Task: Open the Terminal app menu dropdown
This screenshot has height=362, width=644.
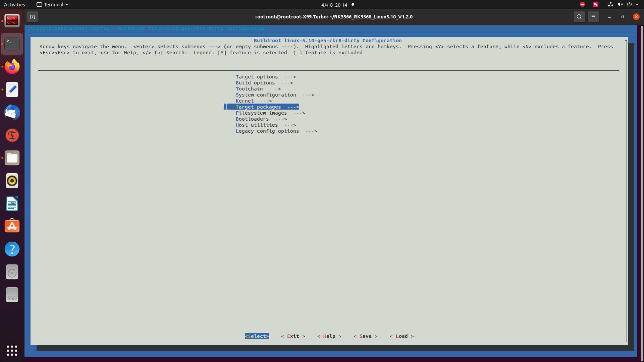Action: coord(52,5)
